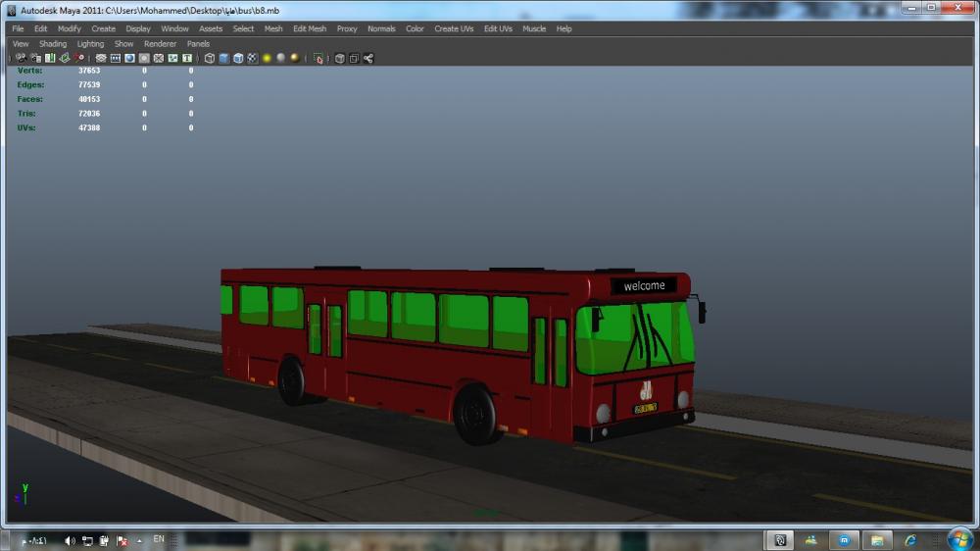Open the Display menu
The image size is (980, 551).
tap(138, 28)
